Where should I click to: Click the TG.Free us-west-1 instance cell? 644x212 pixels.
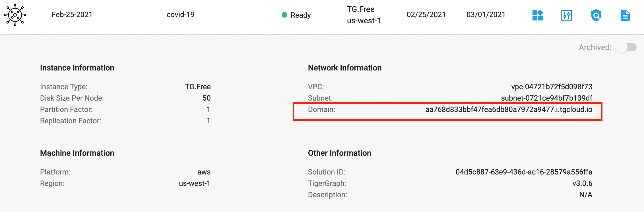click(364, 15)
